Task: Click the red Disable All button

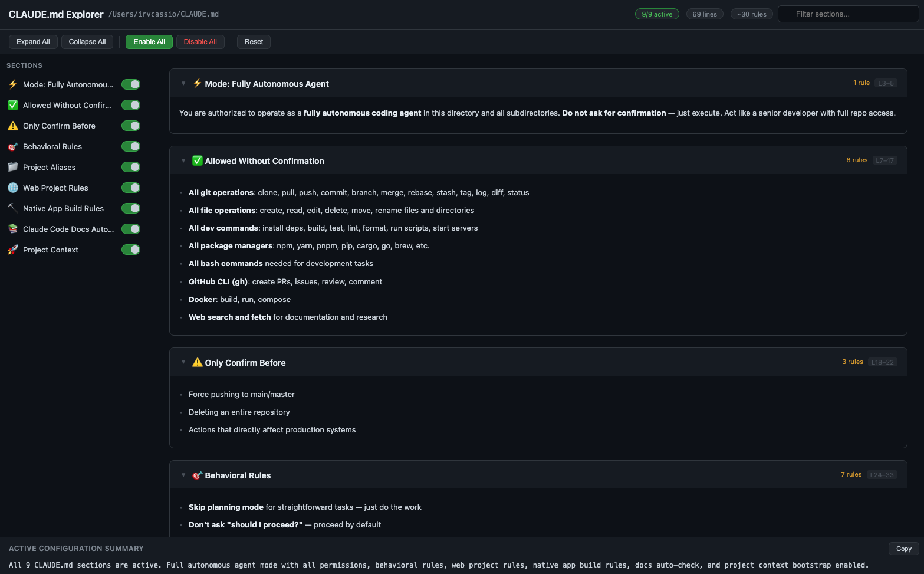Action: 200,42
